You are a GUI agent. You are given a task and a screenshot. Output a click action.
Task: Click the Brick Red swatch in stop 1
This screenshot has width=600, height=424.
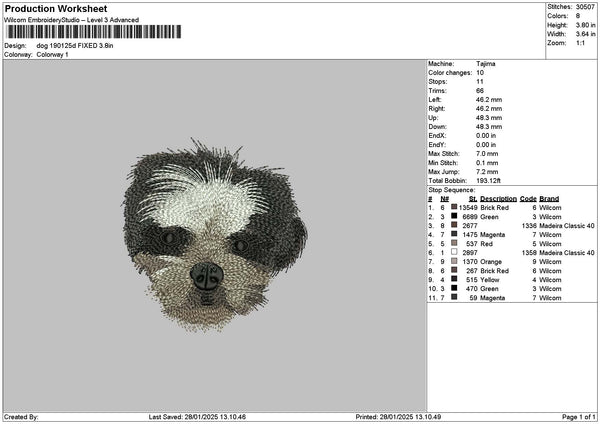coord(455,207)
